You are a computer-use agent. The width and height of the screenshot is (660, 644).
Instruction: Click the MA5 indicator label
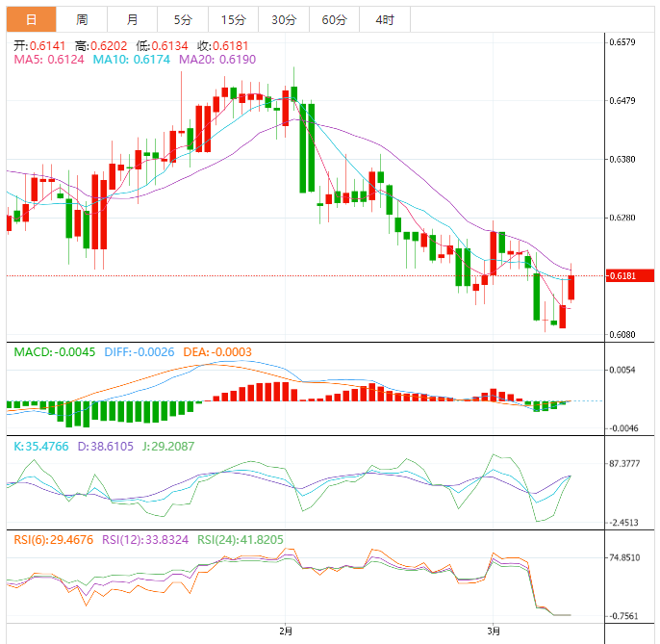[49, 60]
